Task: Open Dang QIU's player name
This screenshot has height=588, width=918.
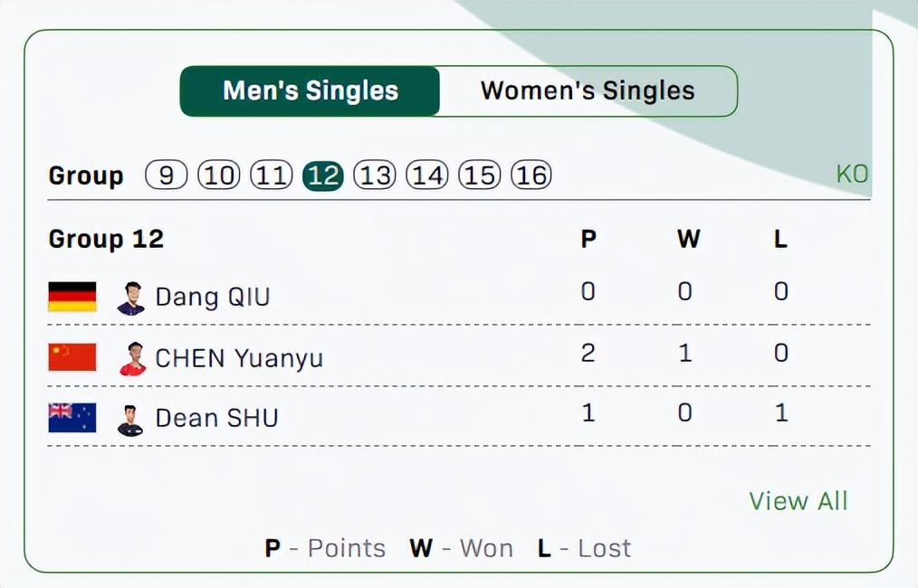Action: 213,297
